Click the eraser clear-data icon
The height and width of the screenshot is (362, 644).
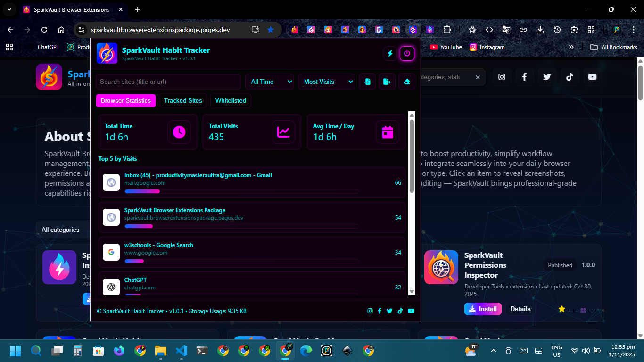(407, 82)
